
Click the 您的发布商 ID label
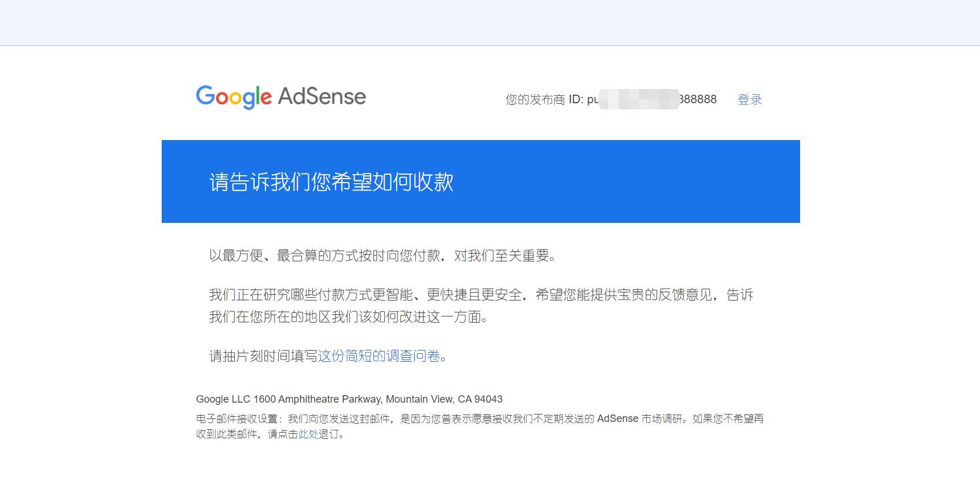point(544,99)
